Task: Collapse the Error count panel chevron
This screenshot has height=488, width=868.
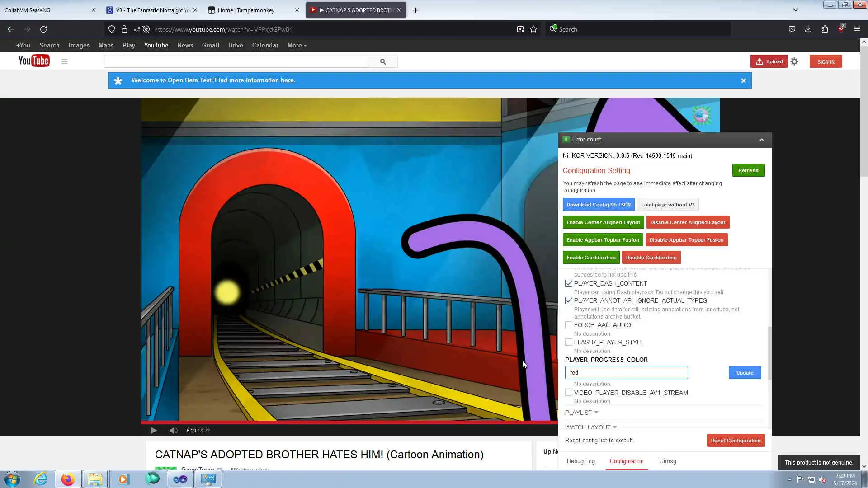Action: click(x=761, y=140)
